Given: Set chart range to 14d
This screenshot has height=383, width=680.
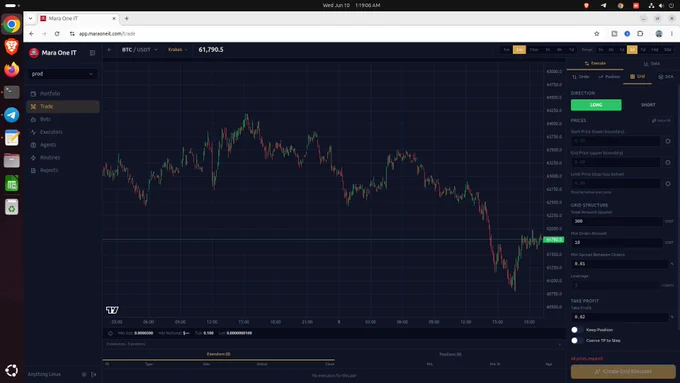Looking at the screenshot, I should click(x=654, y=50).
